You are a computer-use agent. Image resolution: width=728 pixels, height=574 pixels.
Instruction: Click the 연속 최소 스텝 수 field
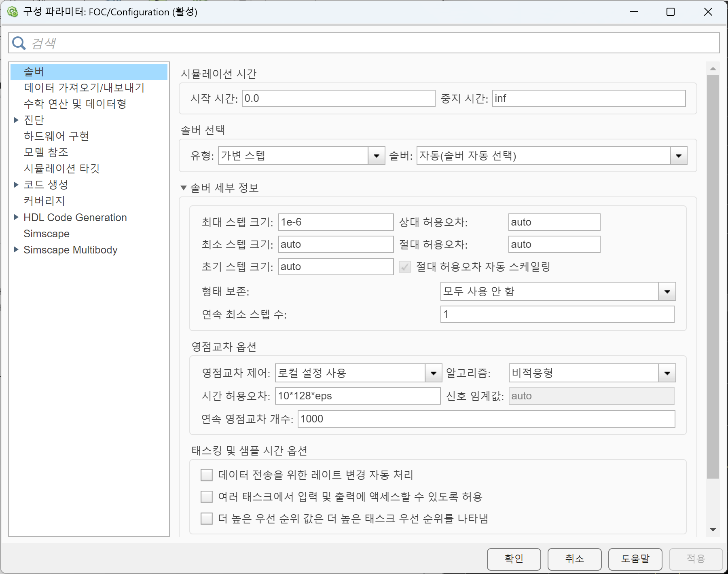pos(557,314)
